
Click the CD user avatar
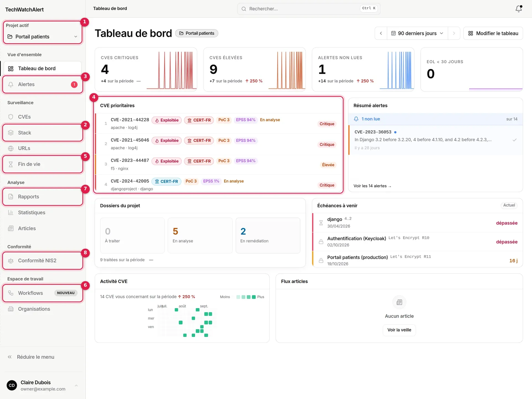tap(12, 385)
